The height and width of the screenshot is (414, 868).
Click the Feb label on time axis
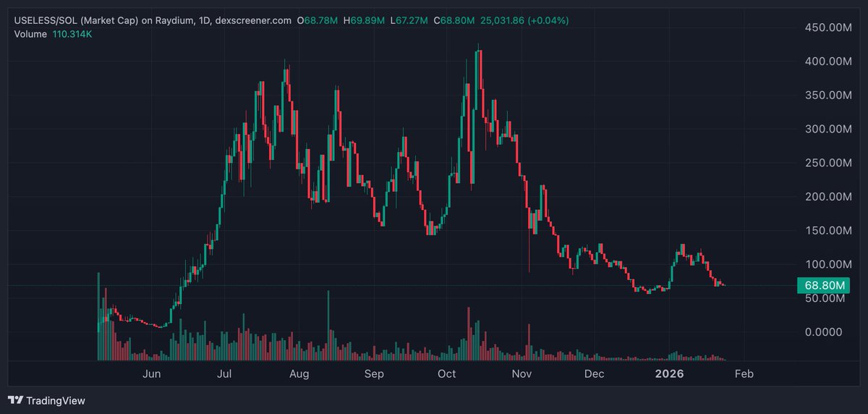coord(744,374)
